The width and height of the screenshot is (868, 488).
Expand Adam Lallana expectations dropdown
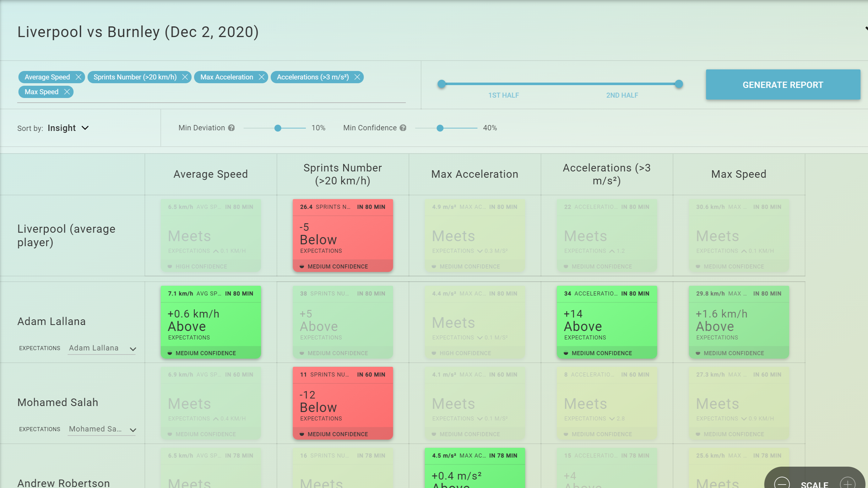[133, 349]
